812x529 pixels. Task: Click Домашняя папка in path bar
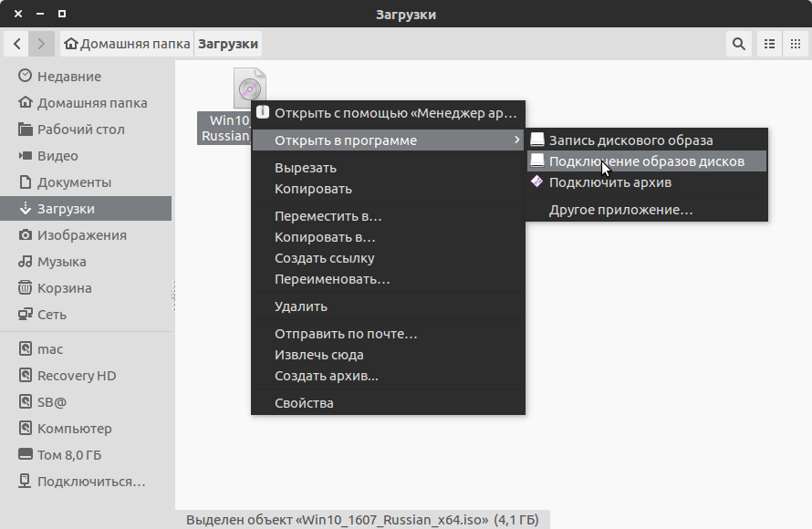click(x=128, y=44)
